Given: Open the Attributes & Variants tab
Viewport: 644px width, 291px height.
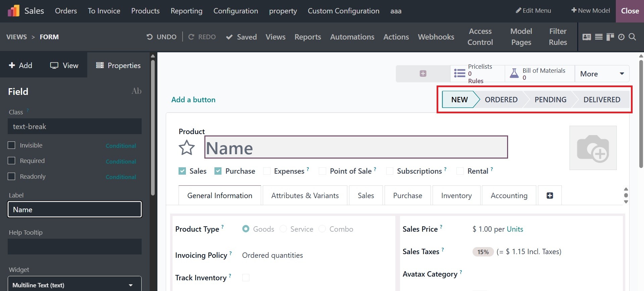Looking at the screenshot, I should (305, 195).
